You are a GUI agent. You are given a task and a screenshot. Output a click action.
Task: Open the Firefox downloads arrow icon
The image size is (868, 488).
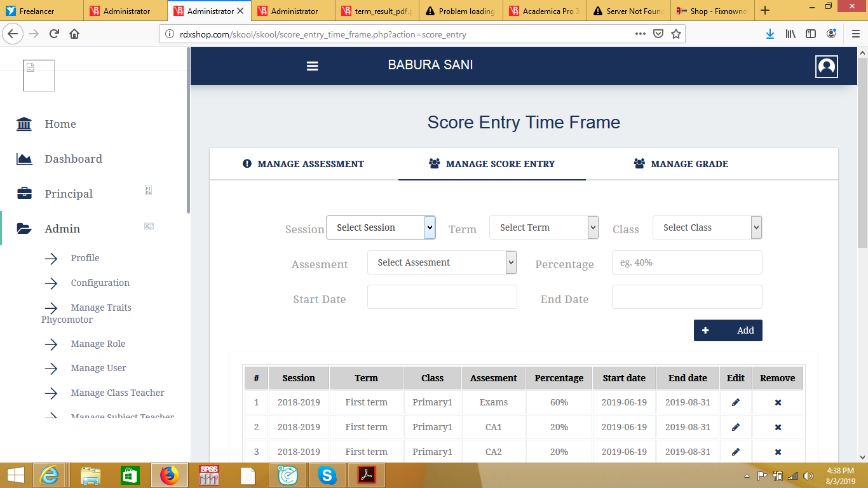click(x=770, y=34)
